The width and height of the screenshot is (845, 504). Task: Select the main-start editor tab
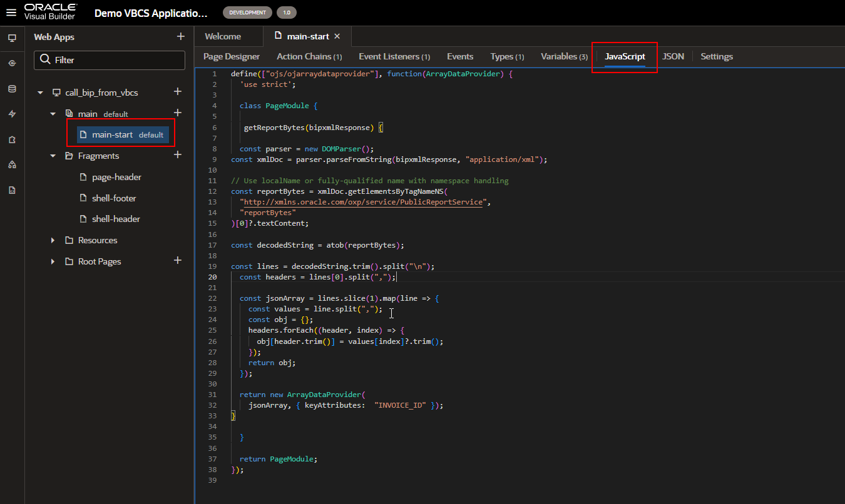pos(307,36)
